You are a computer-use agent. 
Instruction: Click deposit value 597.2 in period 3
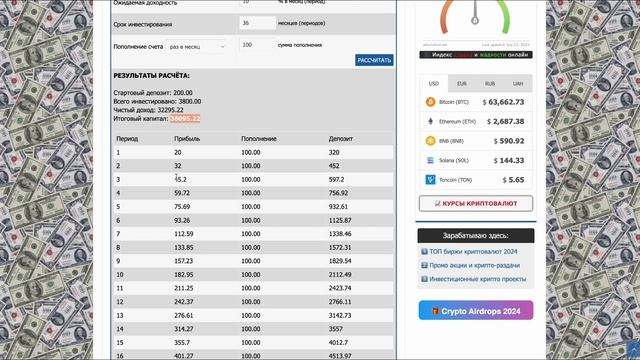(x=336, y=180)
